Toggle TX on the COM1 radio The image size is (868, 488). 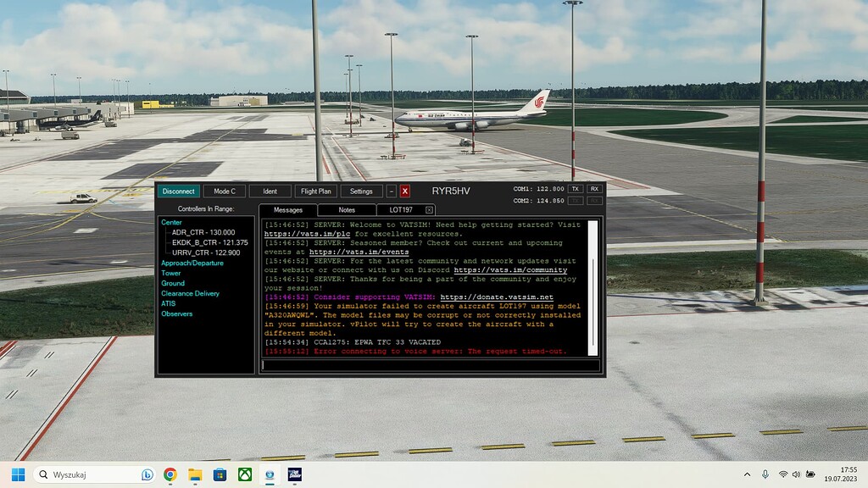[x=575, y=188]
